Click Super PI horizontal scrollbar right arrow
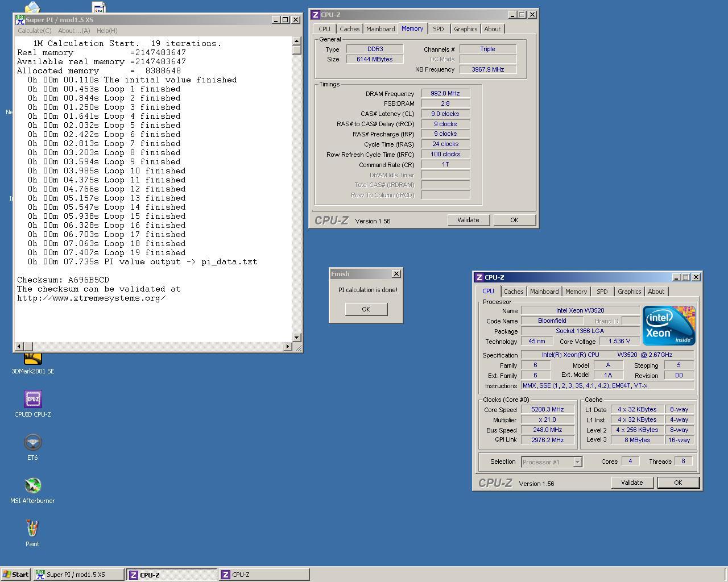 point(287,347)
